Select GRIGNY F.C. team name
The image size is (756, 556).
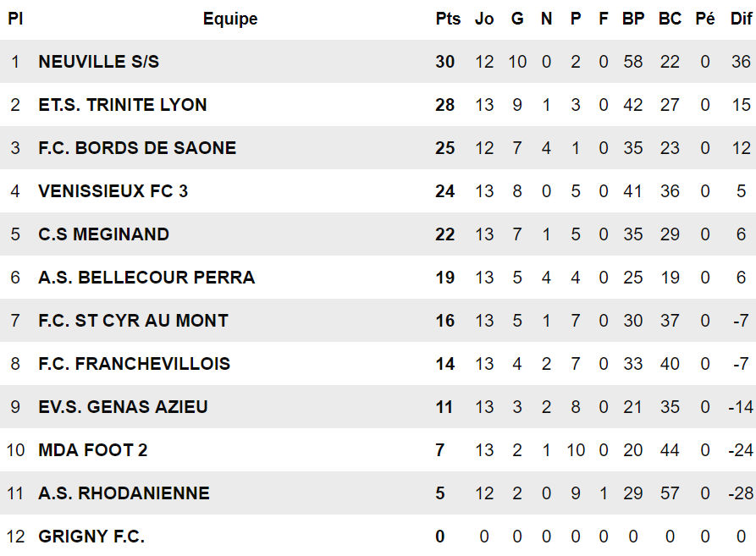[x=91, y=537]
